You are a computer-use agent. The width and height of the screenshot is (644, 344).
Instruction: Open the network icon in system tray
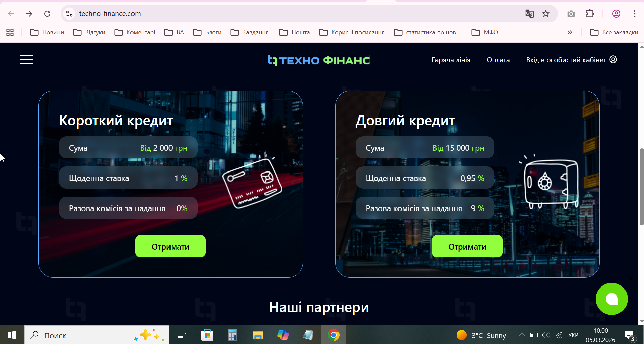click(x=559, y=335)
